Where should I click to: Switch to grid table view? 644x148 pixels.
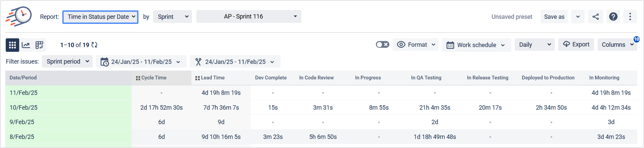(12, 45)
